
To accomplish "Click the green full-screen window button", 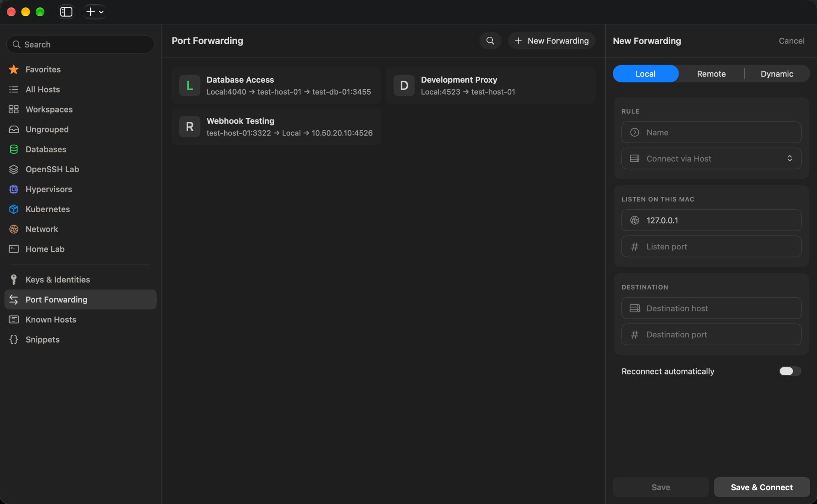I will pos(40,12).
